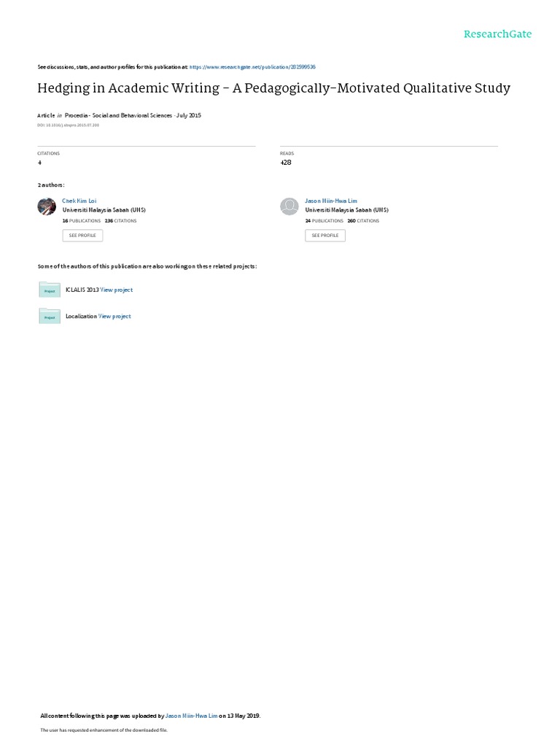Click Jason Lim's 24 publications stat

pos(324,221)
